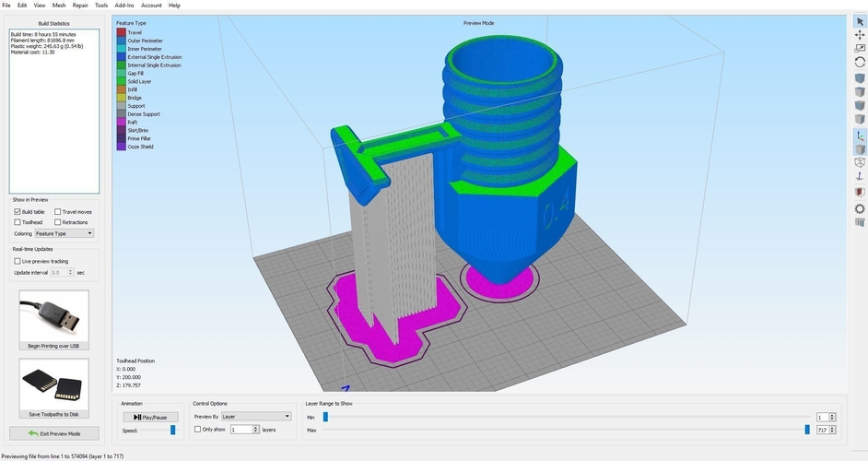Click the Update interval stepper arrows
The width and height of the screenshot is (868, 461).
point(70,273)
